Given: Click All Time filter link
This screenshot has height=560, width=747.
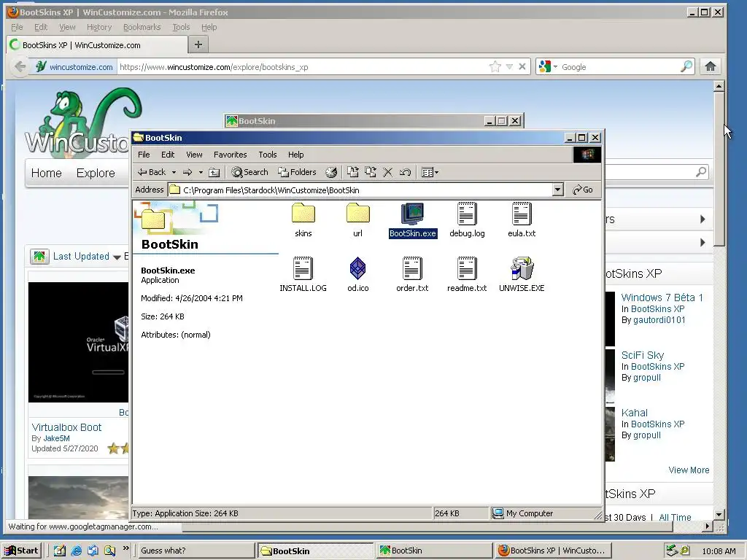Looking at the screenshot, I should [675, 517].
